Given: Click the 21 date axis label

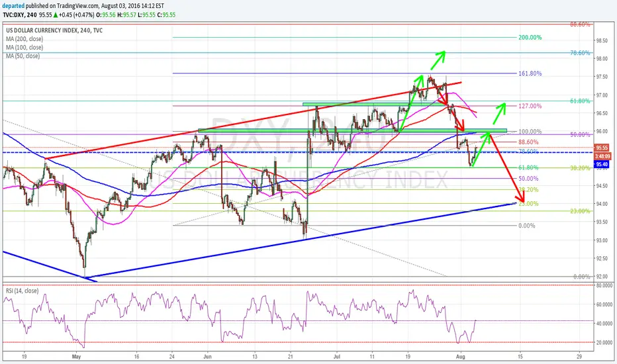Looking at the screenshot, I should (x=290, y=357).
